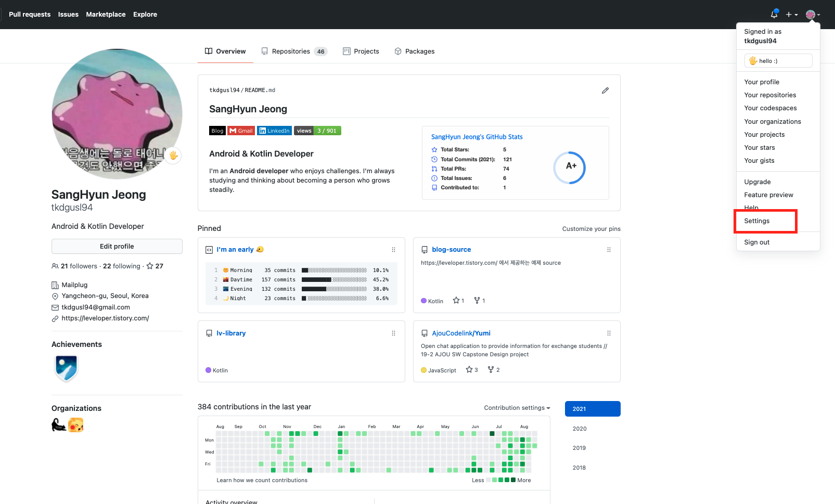Click the Edit profile button

click(x=117, y=247)
